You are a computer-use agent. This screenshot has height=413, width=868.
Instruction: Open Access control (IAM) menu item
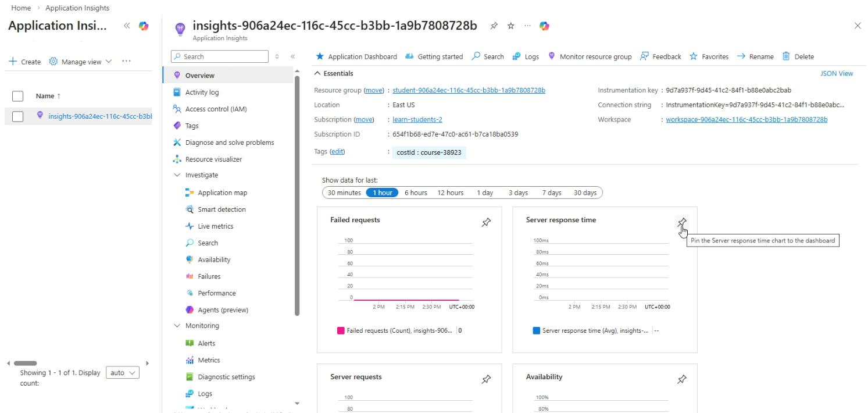coord(216,109)
